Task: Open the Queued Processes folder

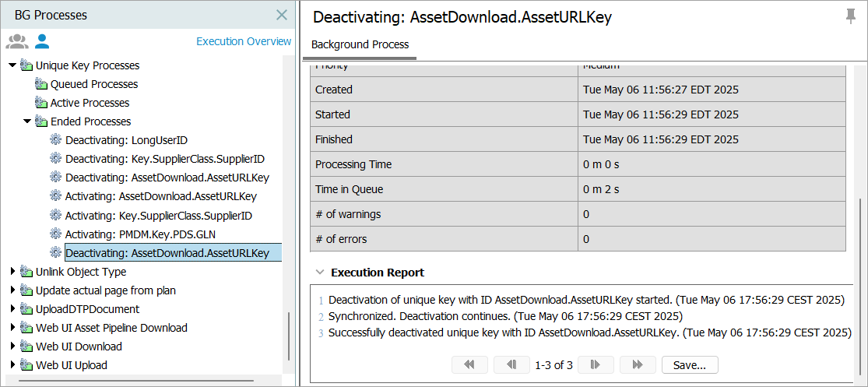Action: pos(93,84)
